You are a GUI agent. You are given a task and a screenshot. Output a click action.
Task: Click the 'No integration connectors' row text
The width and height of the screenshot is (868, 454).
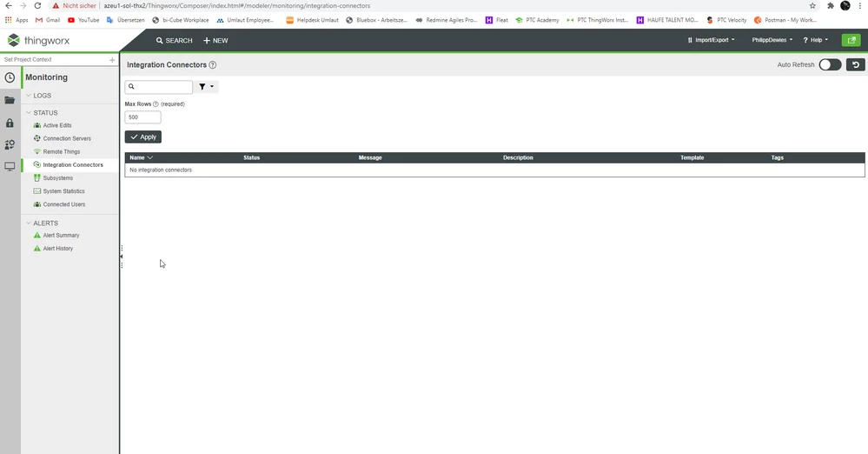pyautogui.click(x=161, y=170)
